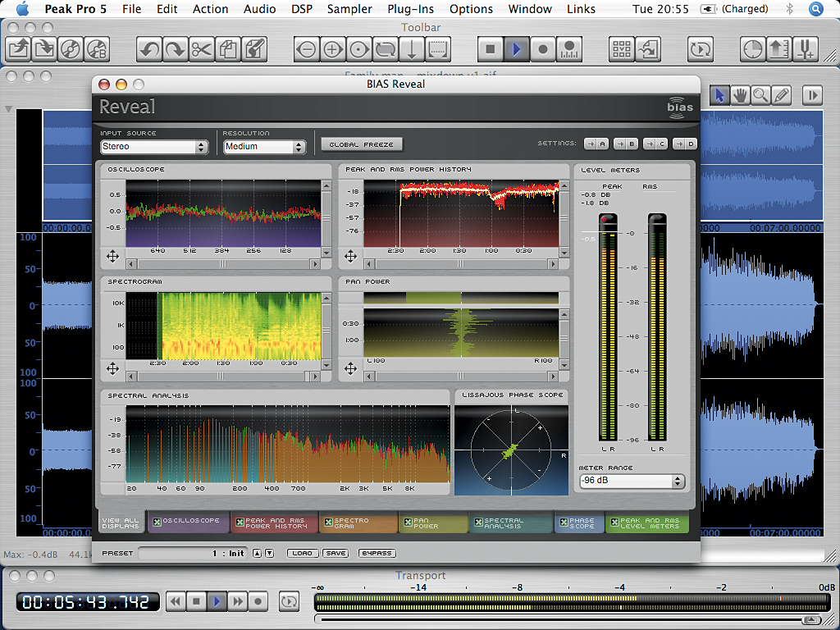Click the dotted selection rectangle icon in Toolbar
This screenshot has height=630, width=840.
pyautogui.click(x=438, y=50)
